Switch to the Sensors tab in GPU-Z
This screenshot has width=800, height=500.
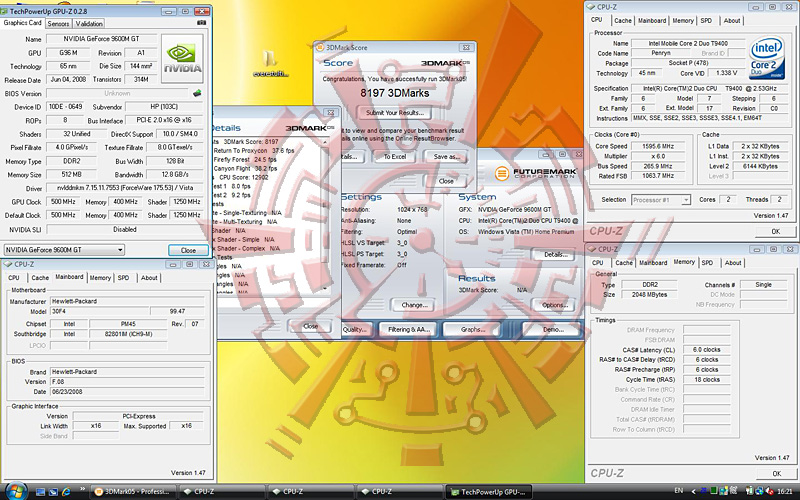click(x=58, y=23)
